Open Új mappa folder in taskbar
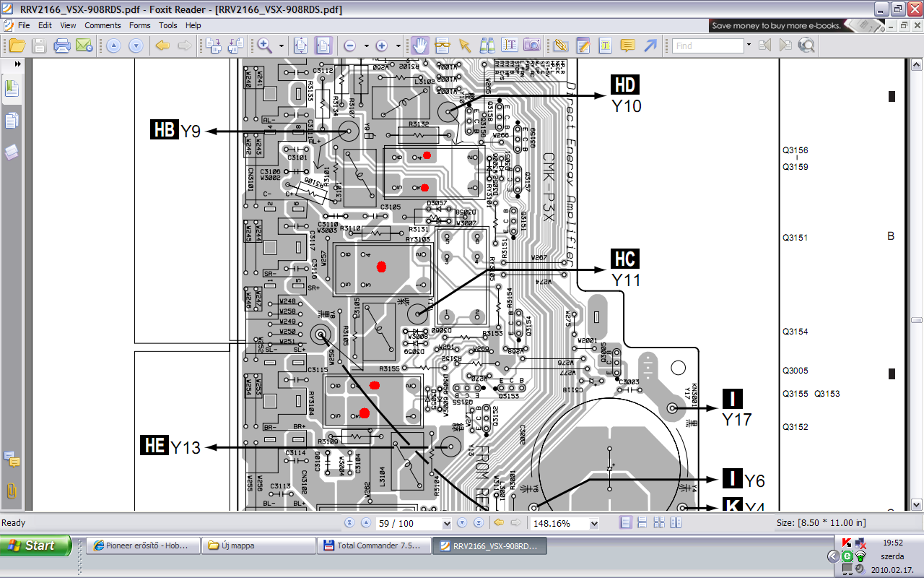The height and width of the screenshot is (578, 924). point(258,545)
